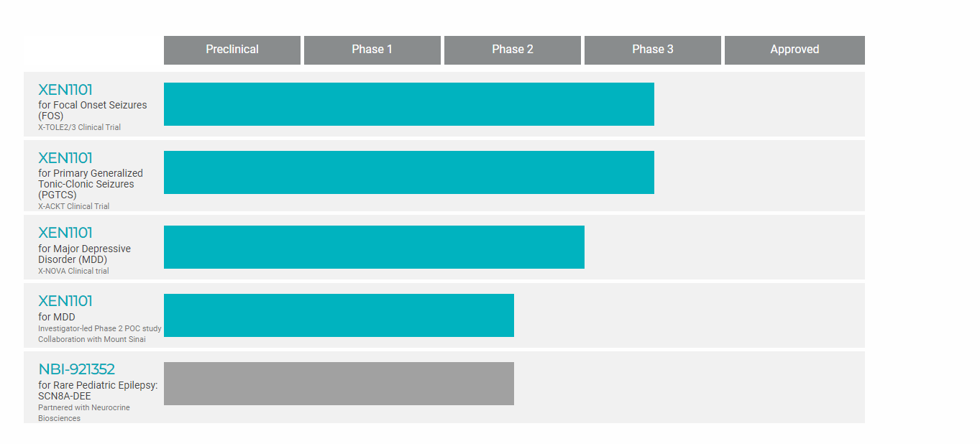
Task: Click the Approved stage header
Action: pyautogui.click(x=794, y=50)
